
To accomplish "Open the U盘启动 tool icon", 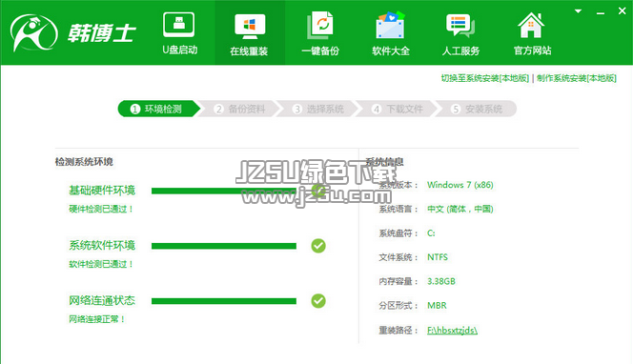I will coord(179,25).
